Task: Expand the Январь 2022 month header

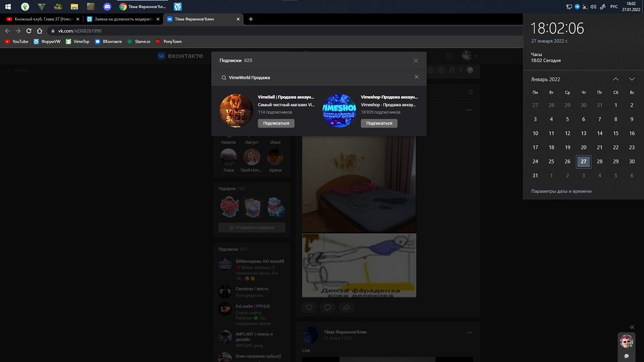Action: pyautogui.click(x=546, y=79)
